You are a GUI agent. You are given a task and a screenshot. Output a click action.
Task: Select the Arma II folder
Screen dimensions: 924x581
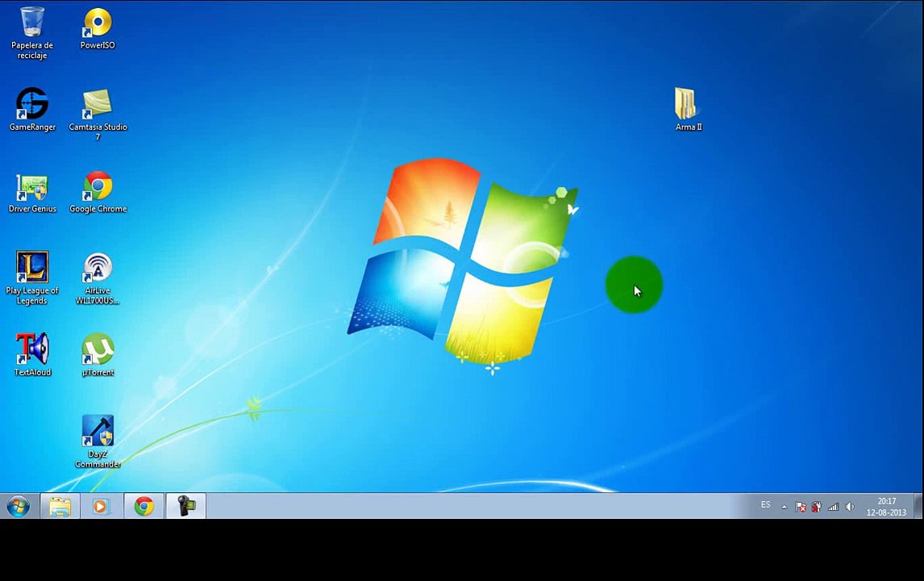tap(688, 110)
